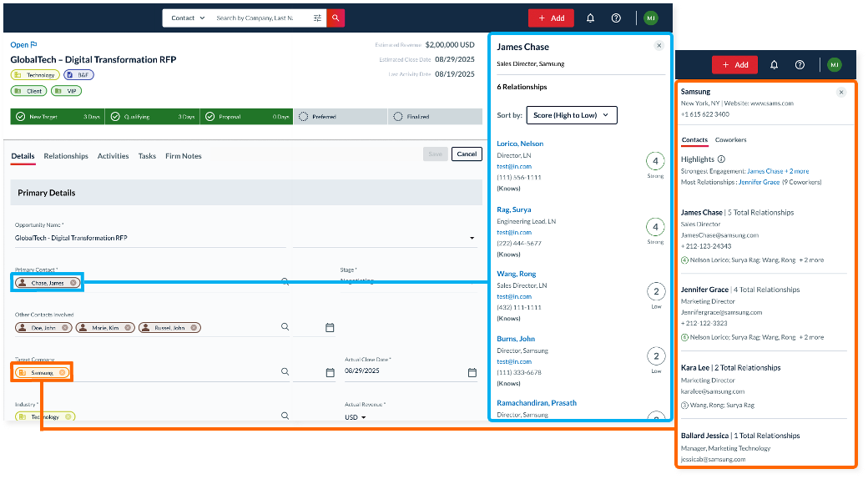The height and width of the screenshot is (479, 868).
Task: Select the Proposal stage step
Action: tap(246, 117)
